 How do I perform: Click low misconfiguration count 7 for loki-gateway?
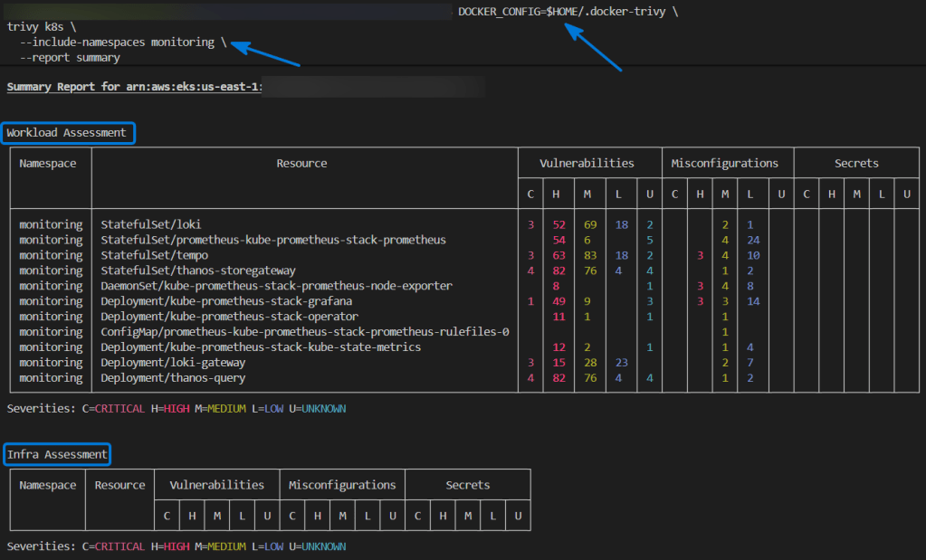tap(750, 363)
